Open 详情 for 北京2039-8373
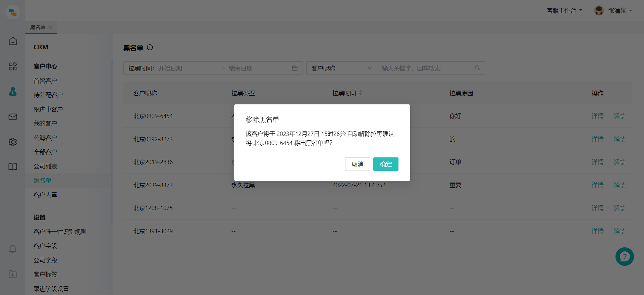The height and width of the screenshot is (295, 644). tap(597, 185)
